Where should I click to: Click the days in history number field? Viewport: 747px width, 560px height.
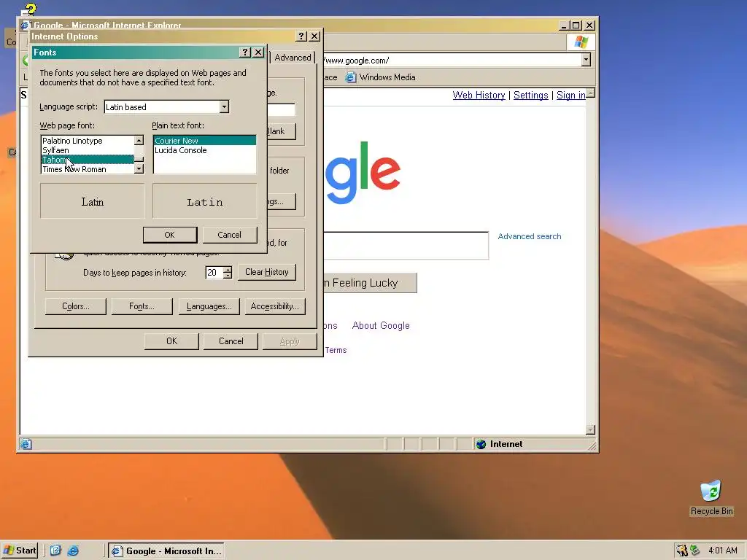point(214,273)
